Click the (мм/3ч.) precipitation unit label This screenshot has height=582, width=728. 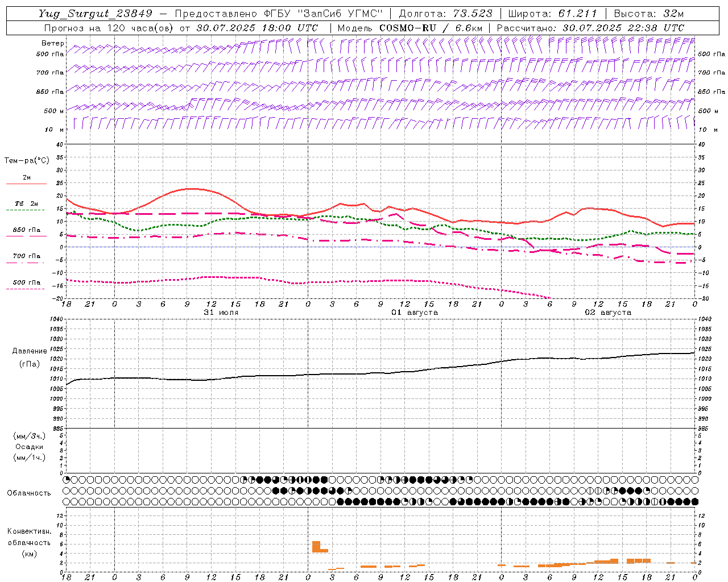30,436
